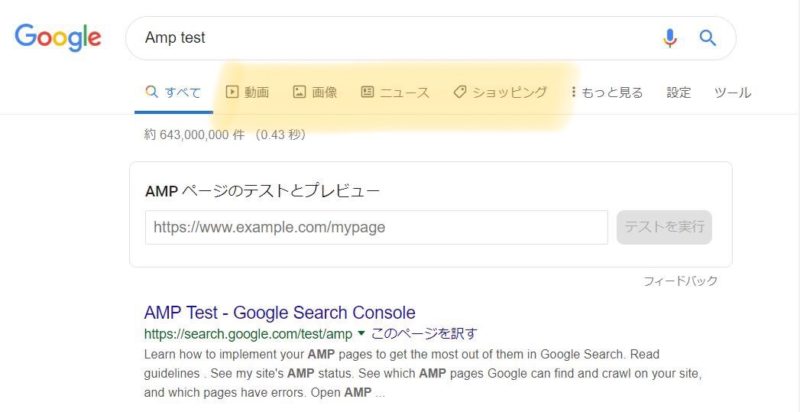Viewport: 800px width, 412px height.
Task: Open AMP Test - Google Search Console result
Action: (x=280, y=313)
